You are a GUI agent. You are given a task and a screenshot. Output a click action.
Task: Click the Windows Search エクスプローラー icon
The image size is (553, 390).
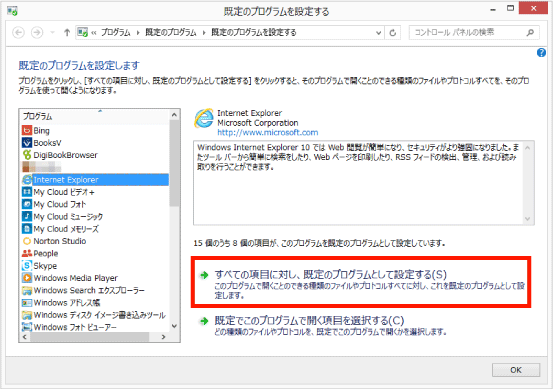(x=27, y=290)
